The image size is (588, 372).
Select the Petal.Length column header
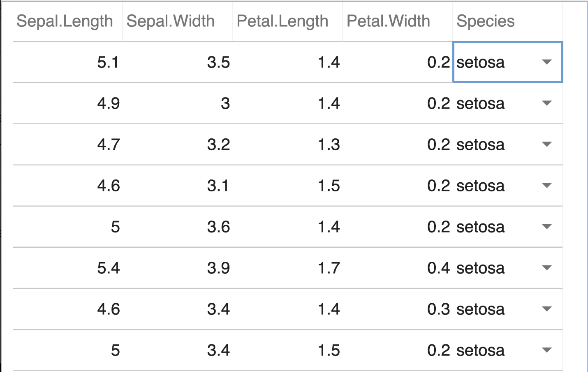282,21
